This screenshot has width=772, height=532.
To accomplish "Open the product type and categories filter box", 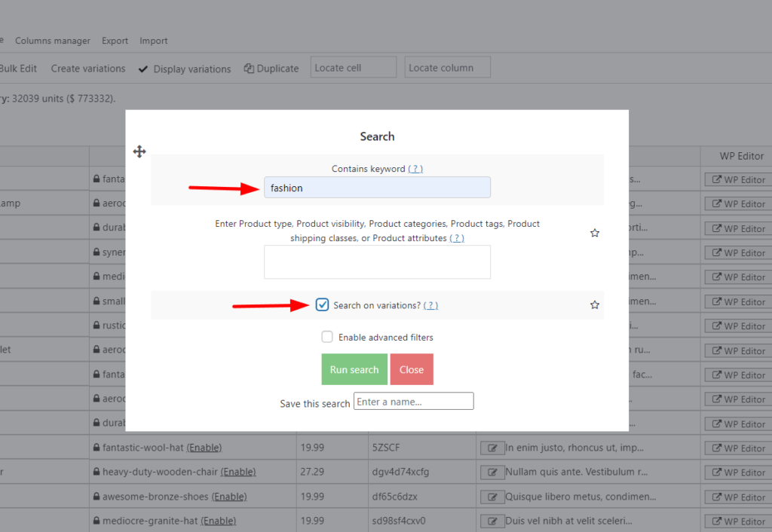I will pyautogui.click(x=377, y=261).
